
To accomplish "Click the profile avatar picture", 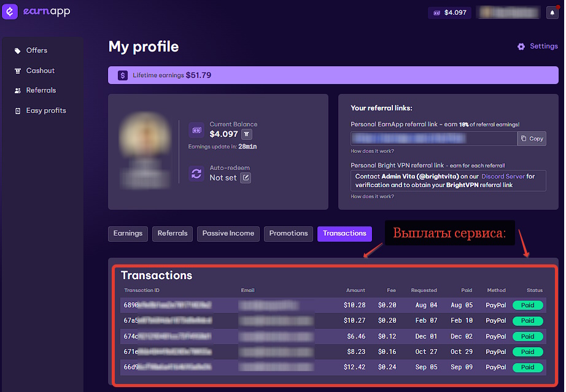I will [145, 134].
